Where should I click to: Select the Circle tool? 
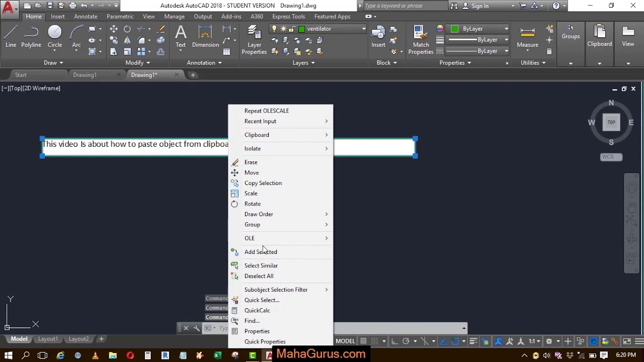(x=55, y=37)
